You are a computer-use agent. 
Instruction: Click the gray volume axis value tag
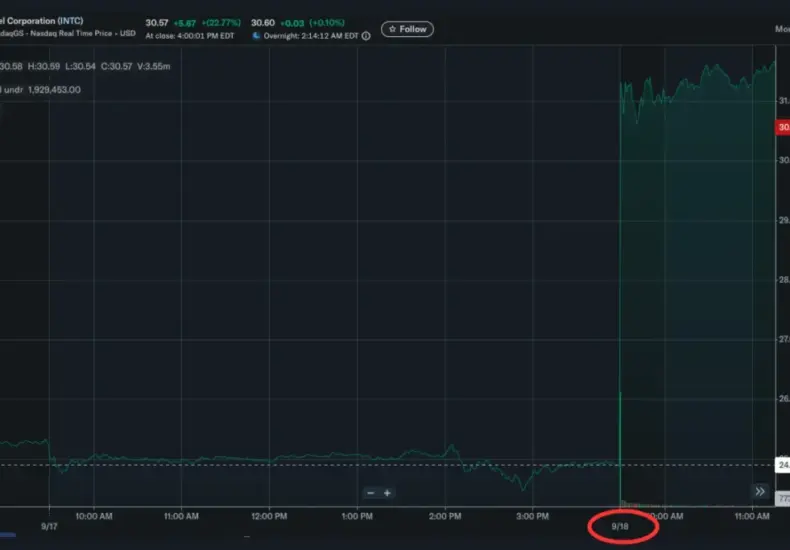[x=782, y=499]
